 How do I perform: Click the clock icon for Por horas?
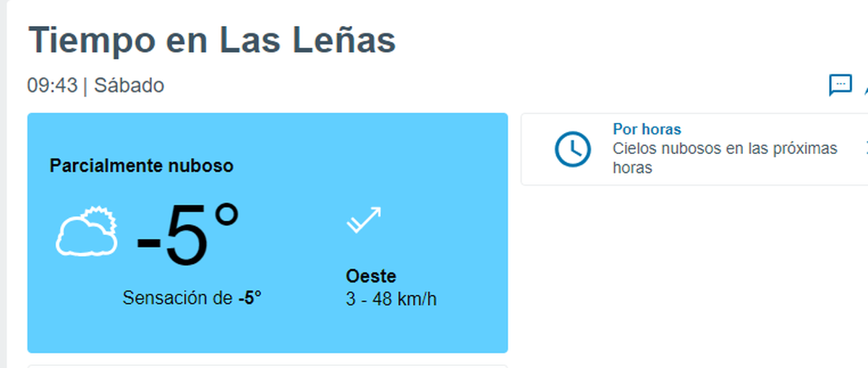(572, 149)
